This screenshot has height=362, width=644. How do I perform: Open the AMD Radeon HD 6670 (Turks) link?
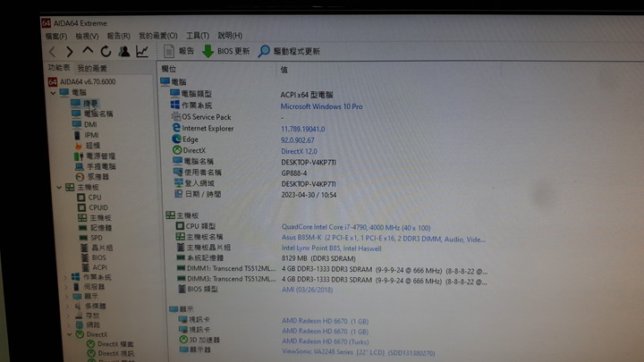click(326, 341)
